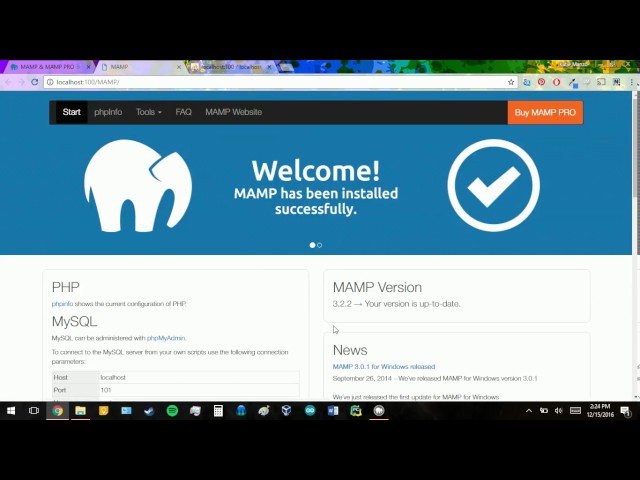Switch to the localhost:100 phpMyAdmin tab
Image resolution: width=640 pixels, height=480 pixels.
click(231, 67)
